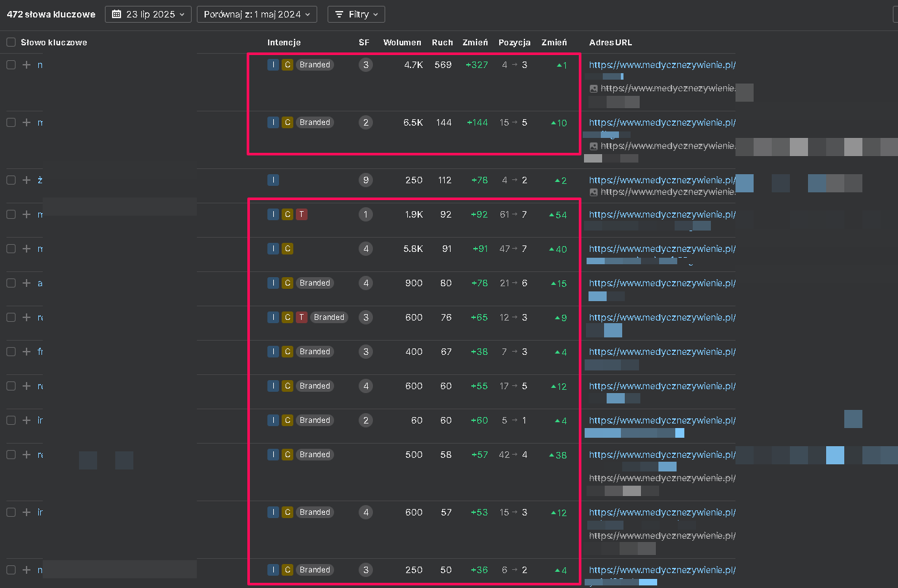Click the plus icon in the 1.9K volume row
This screenshot has width=898, height=588.
click(x=27, y=214)
